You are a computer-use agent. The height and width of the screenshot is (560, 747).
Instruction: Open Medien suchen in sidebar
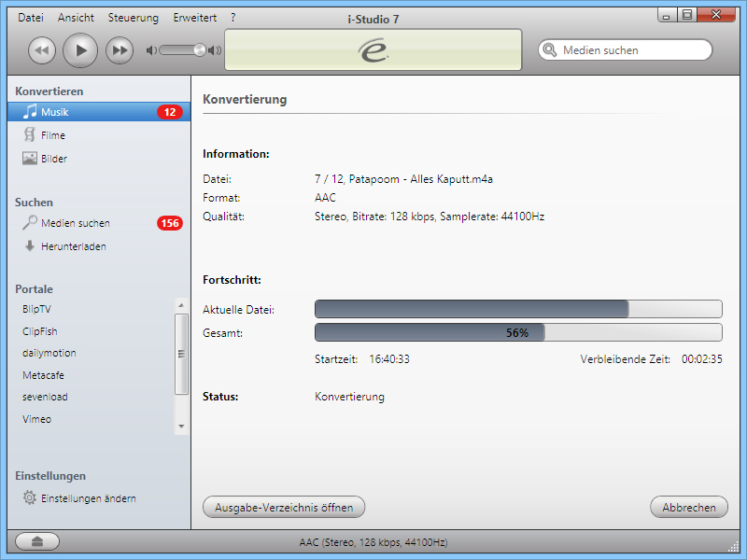[x=75, y=223]
